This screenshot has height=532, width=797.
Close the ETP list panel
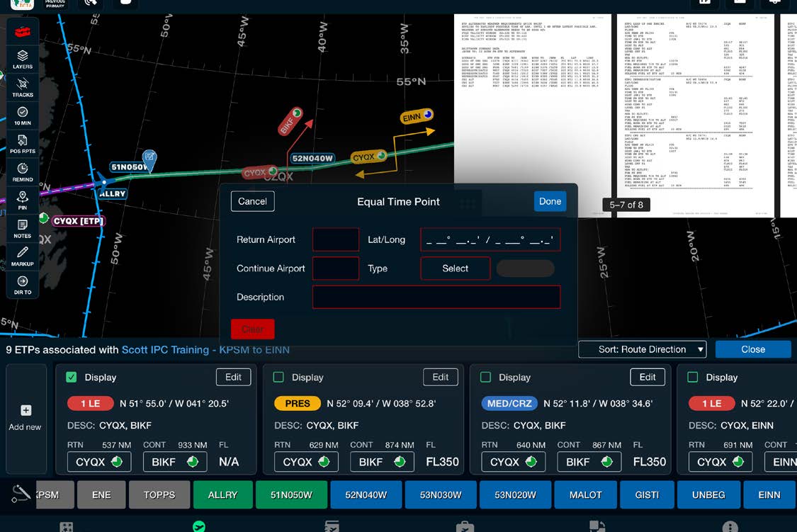[753, 349]
